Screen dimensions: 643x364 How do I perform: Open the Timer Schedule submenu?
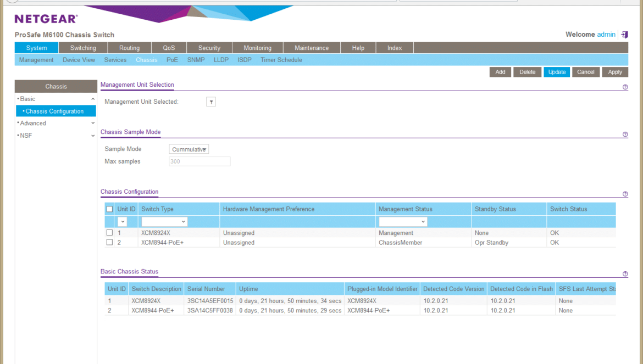pyautogui.click(x=281, y=60)
